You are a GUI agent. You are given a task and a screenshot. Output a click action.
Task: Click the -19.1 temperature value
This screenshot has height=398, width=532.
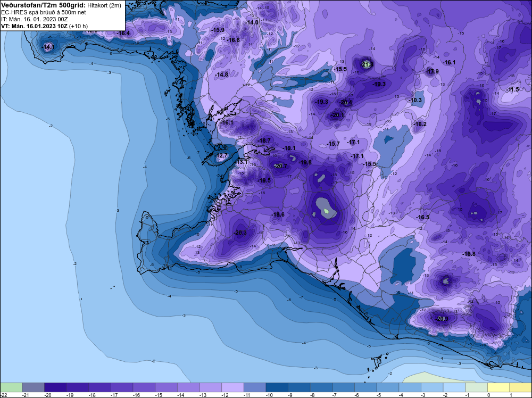[x=289, y=148]
